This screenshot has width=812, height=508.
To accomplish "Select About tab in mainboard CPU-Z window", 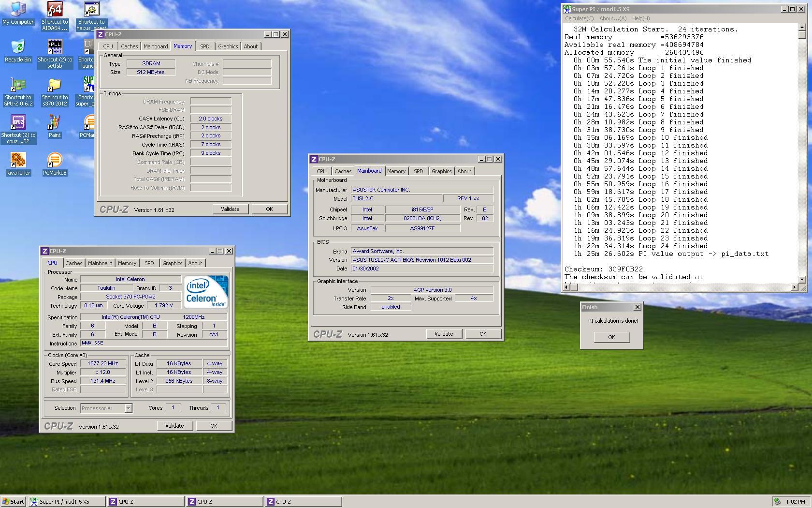I will [464, 171].
